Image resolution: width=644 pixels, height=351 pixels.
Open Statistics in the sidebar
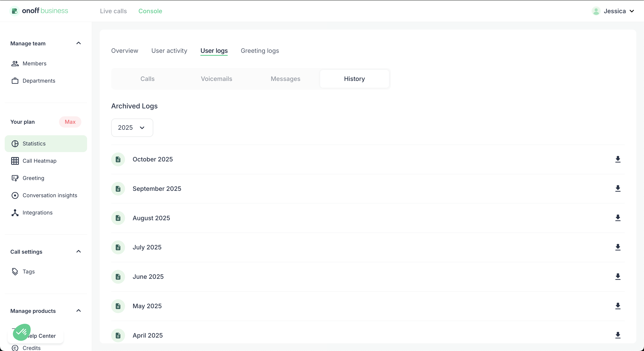click(x=46, y=144)
